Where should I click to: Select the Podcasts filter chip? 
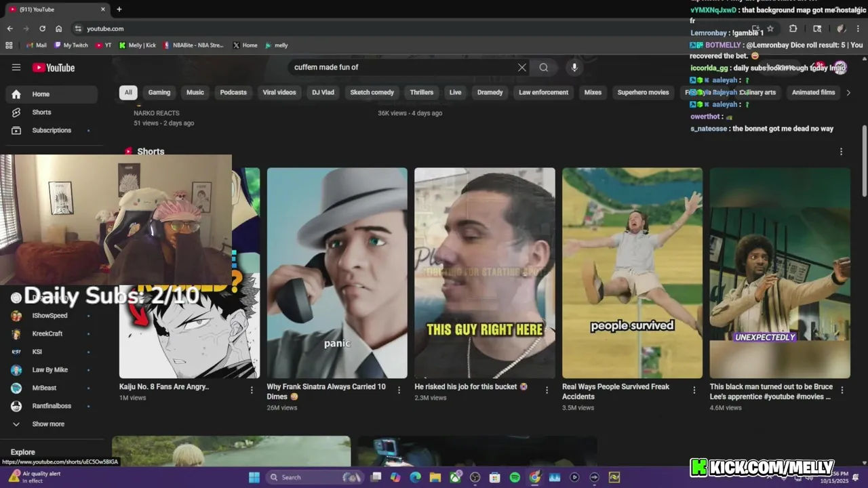pyautogui.click(x=233, y=92)
